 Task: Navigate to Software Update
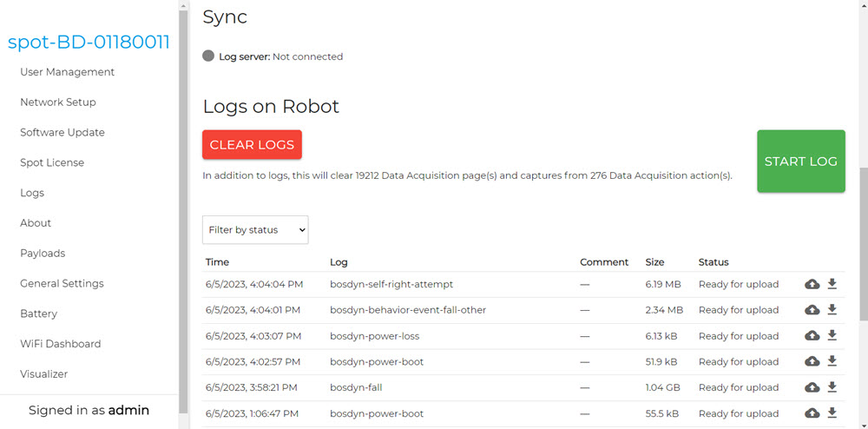[x=62, y=133]
